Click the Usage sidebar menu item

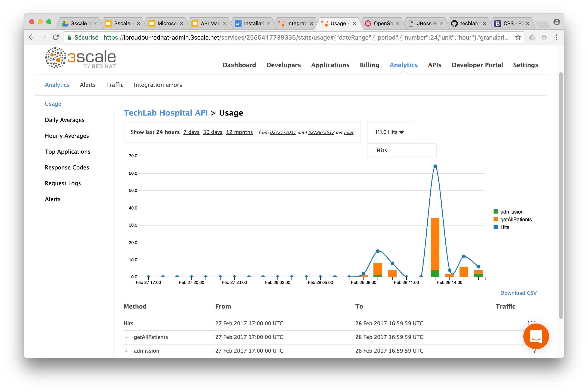click(x=52, y=104)
